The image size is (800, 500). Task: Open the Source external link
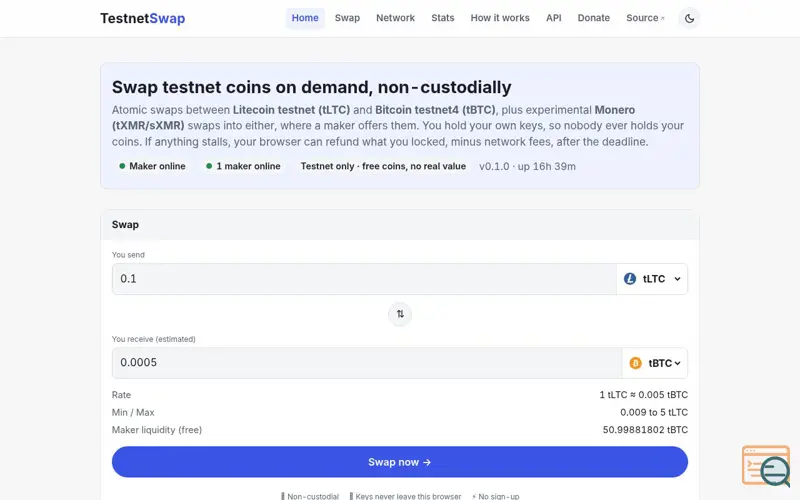(x=645, y=18)
